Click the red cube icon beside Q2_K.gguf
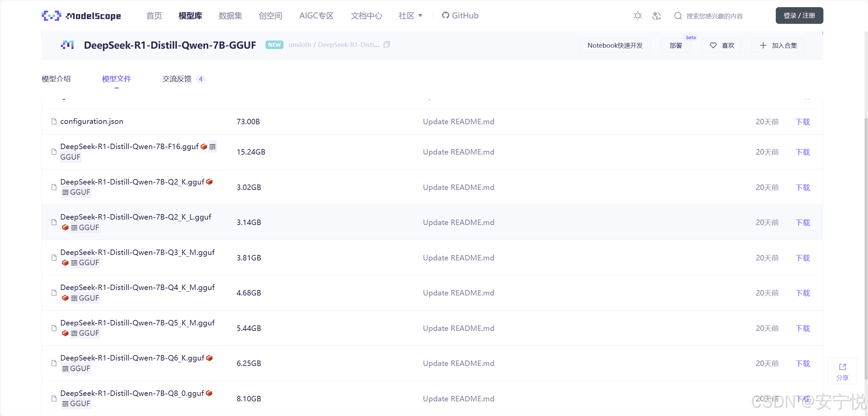 pyautogui.click(x=209, y=182)
